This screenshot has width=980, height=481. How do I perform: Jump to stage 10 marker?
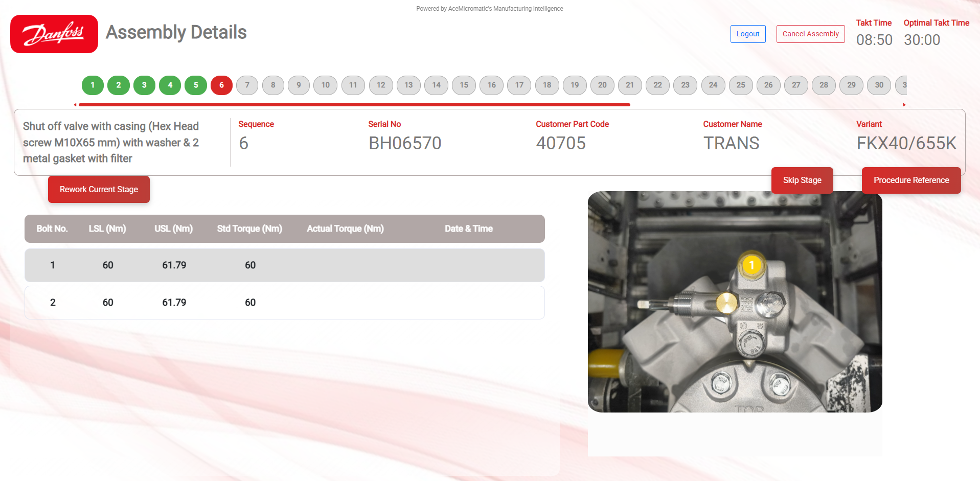[326, 85]
